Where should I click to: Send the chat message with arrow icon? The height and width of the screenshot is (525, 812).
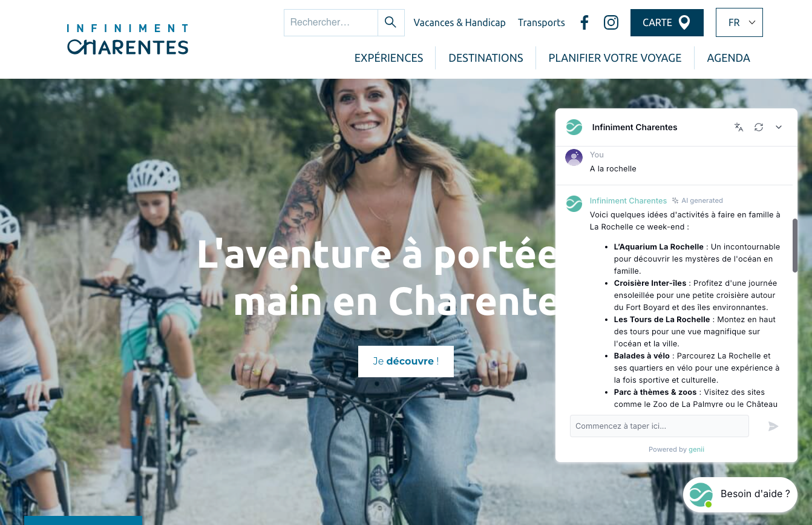pos(773,426)
